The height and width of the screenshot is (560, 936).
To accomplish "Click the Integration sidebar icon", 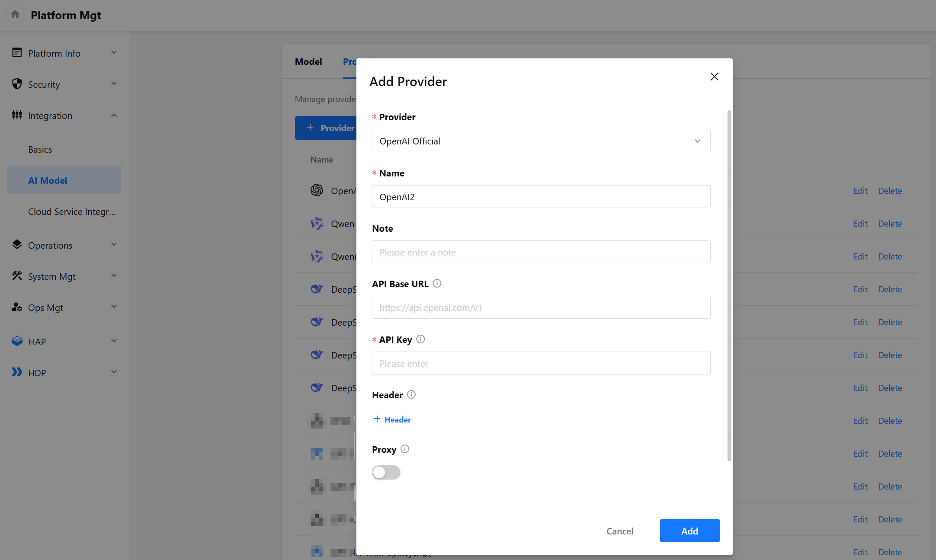I will point(17,115).
